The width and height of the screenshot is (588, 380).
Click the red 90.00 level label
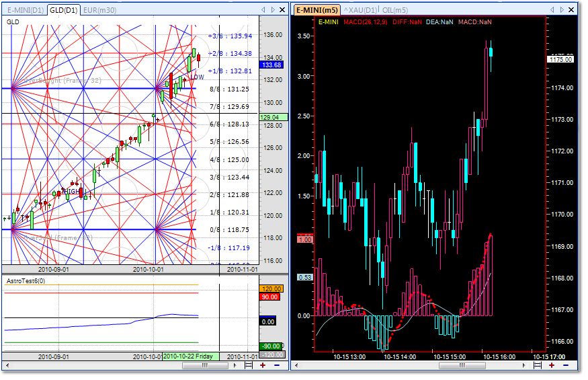coord(269,297)
